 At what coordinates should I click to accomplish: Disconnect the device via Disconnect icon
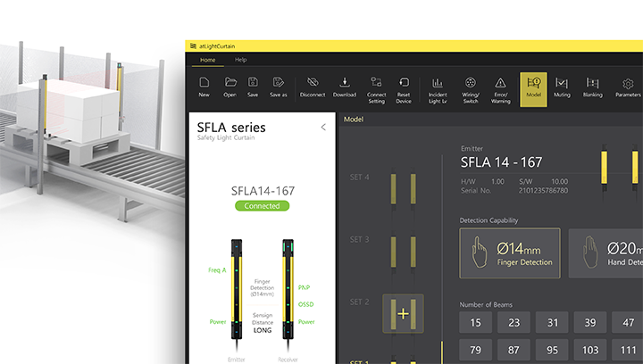tap(313, 86)
